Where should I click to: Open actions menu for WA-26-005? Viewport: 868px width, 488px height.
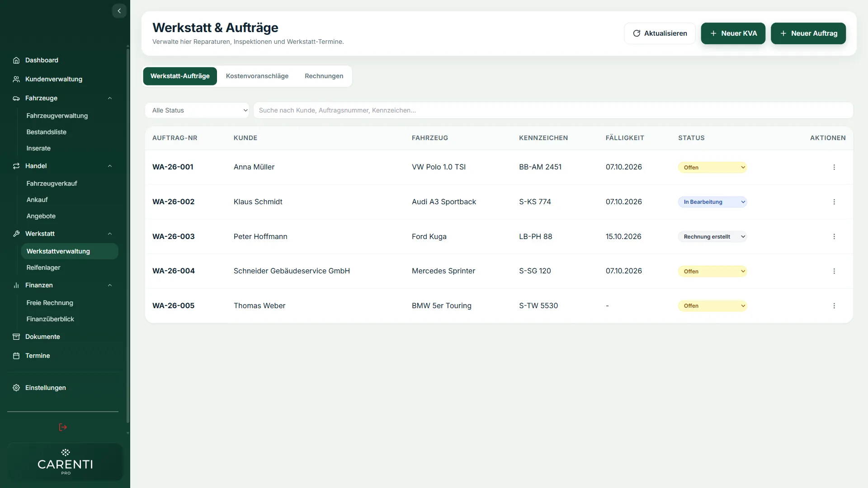834,306
